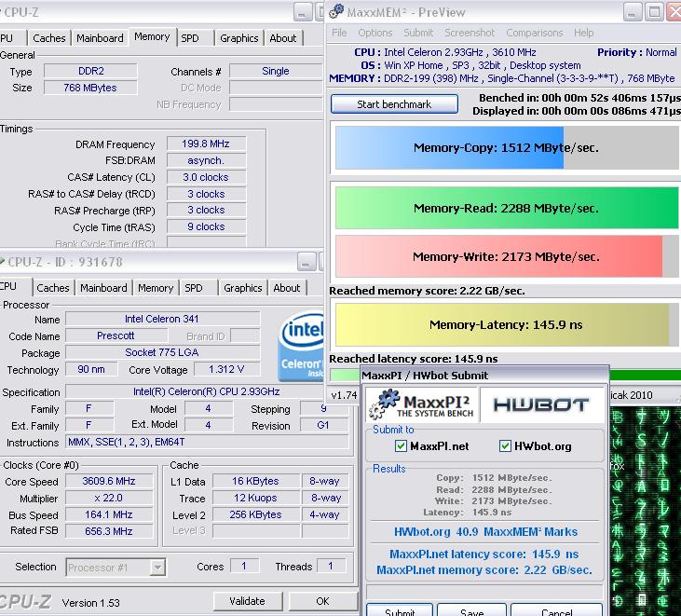Click the red Memory-Write result bar

(x=507, y=256)
